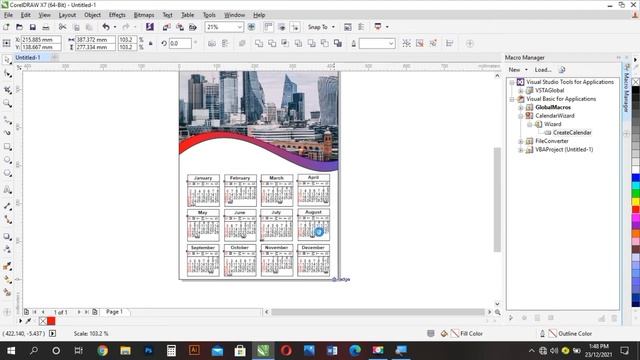Image resolution: width=640 pixels, height=360 pixels.
Task: Select the Pick tool in toolbox
Action: tap(7, 60)
